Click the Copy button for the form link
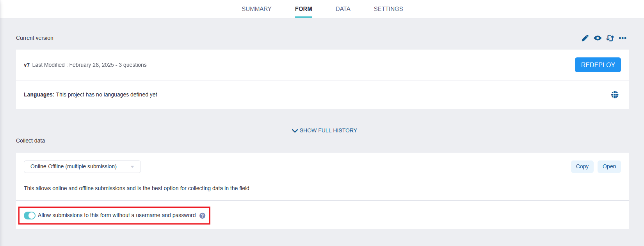 [x=582, y=167]
